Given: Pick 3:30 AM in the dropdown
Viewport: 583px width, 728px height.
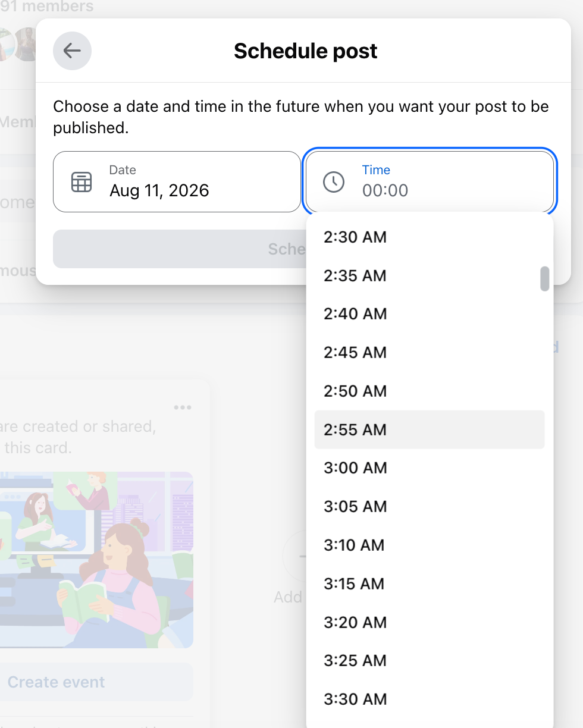Looking at the screenshot, I should click(430, 699).
